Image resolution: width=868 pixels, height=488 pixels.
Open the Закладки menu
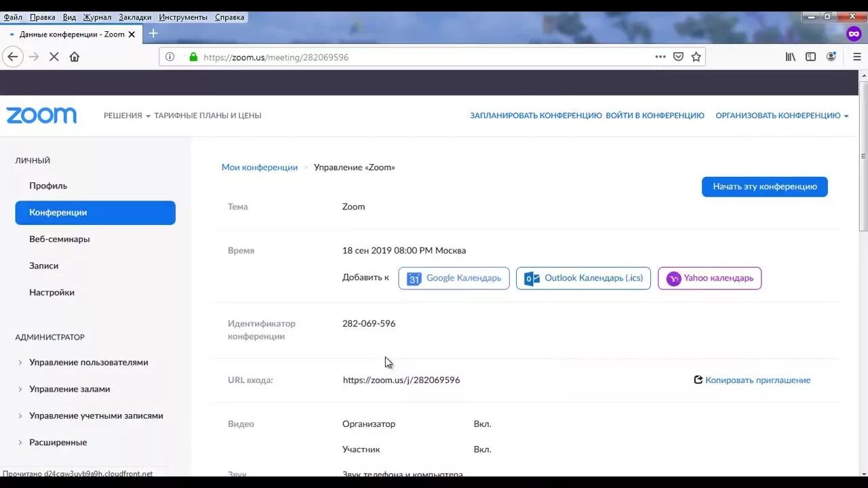135,17
